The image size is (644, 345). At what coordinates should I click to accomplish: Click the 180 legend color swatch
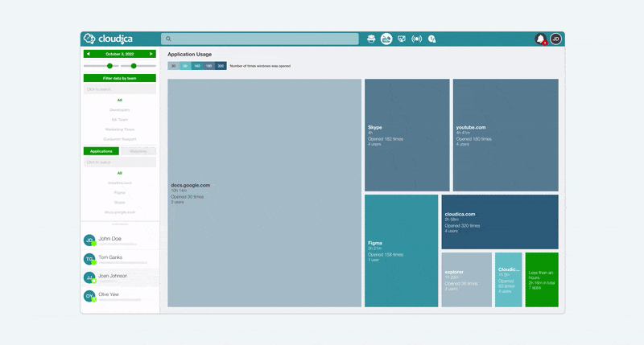coord(208,66)
